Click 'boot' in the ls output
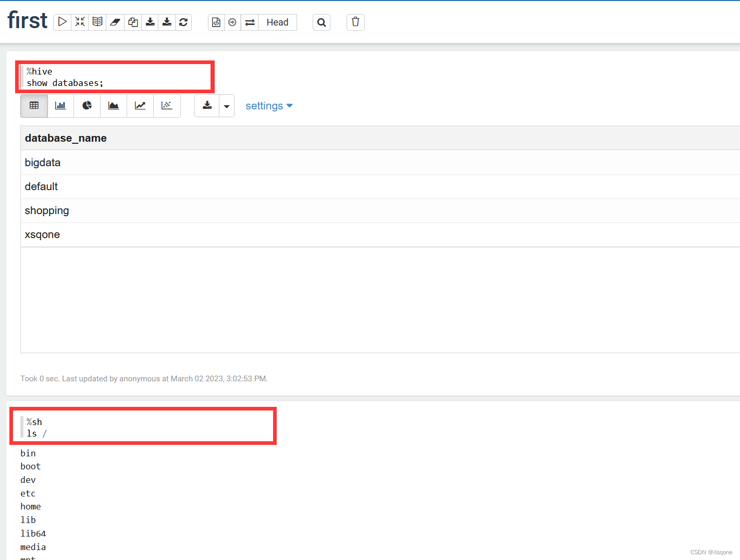This screenshot has width=740, height=560. coord(31,466)
